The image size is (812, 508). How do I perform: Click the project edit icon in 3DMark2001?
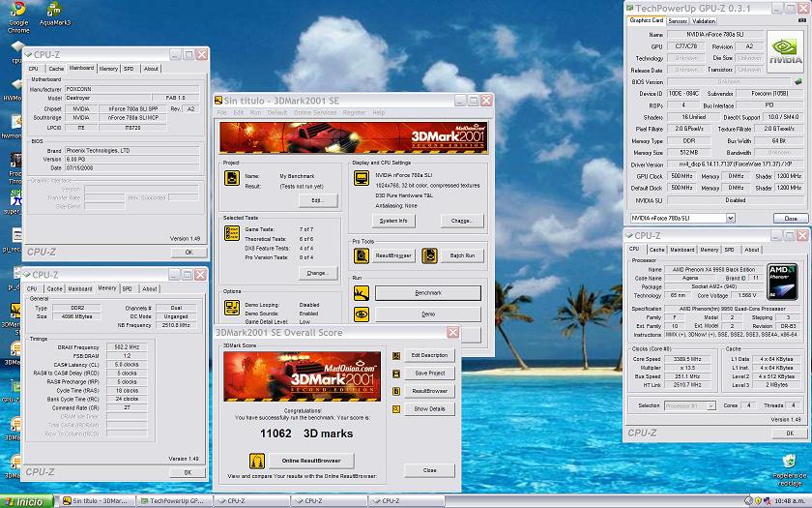[x=231, y=178]
